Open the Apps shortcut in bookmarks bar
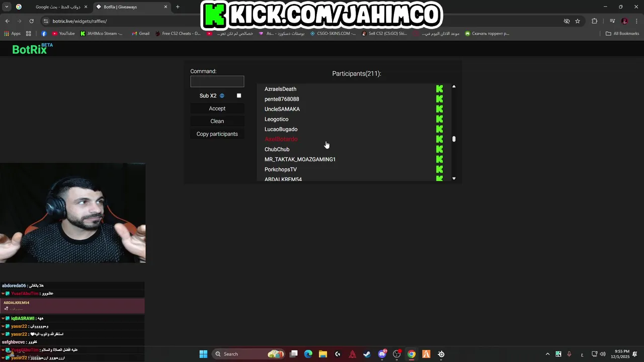 13,34
